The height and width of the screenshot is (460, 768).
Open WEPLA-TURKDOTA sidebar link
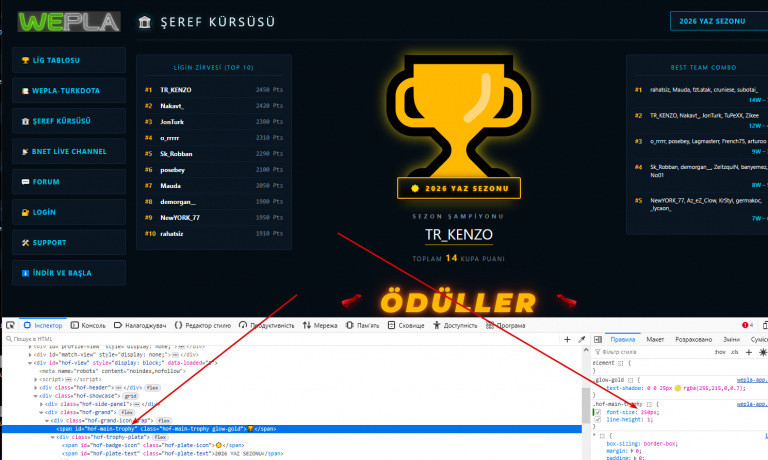[x=69, y=91]
